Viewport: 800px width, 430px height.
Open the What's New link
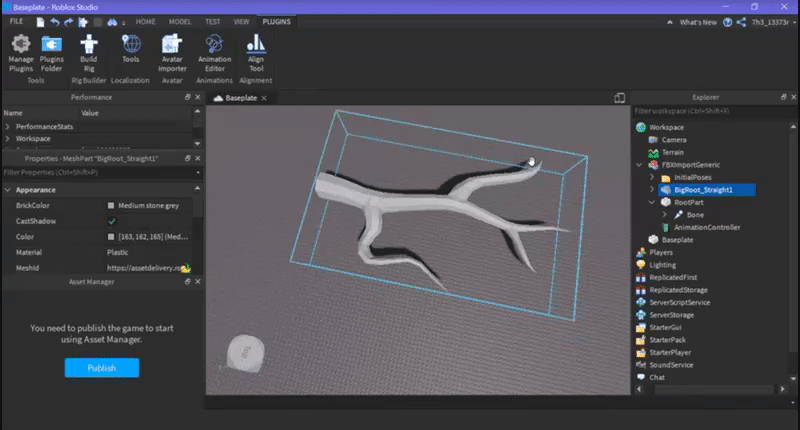(697, 21)
